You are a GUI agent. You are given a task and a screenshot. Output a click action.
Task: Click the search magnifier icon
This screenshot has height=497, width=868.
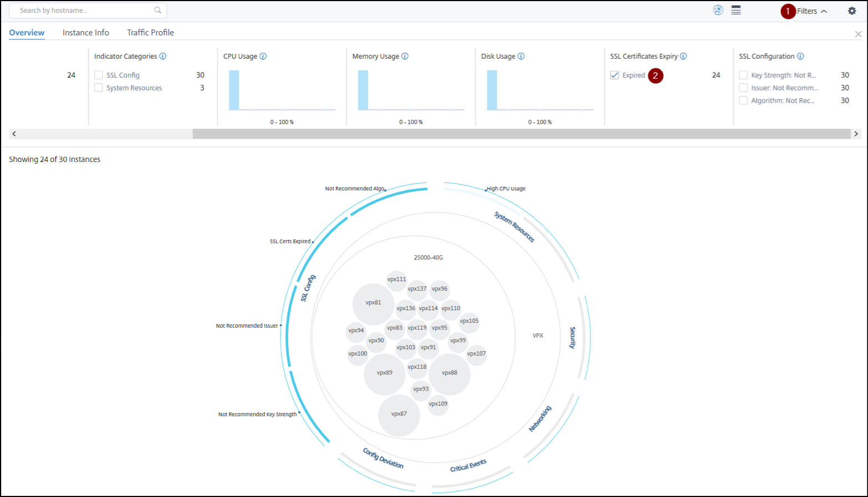[x=158, y=10]
